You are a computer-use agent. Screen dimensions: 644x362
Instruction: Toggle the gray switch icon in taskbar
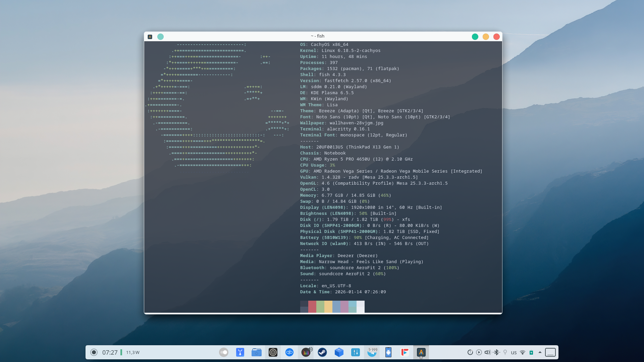224,352
